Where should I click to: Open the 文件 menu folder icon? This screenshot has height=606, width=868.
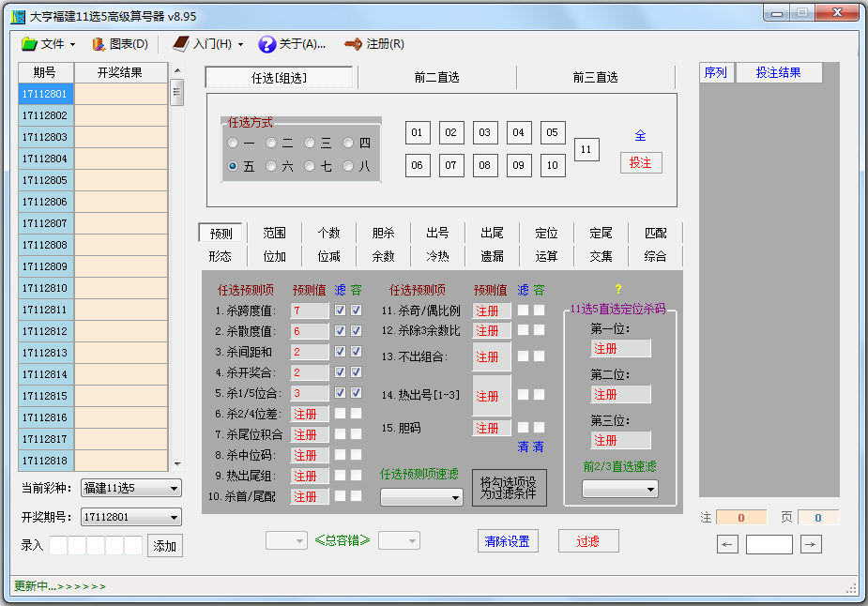click(29, 44)
